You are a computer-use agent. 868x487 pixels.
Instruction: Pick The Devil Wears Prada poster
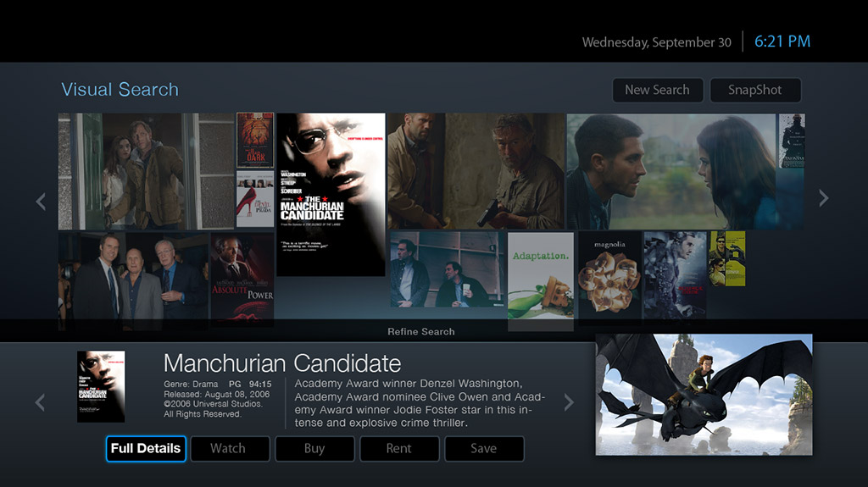tap(255, 199)
